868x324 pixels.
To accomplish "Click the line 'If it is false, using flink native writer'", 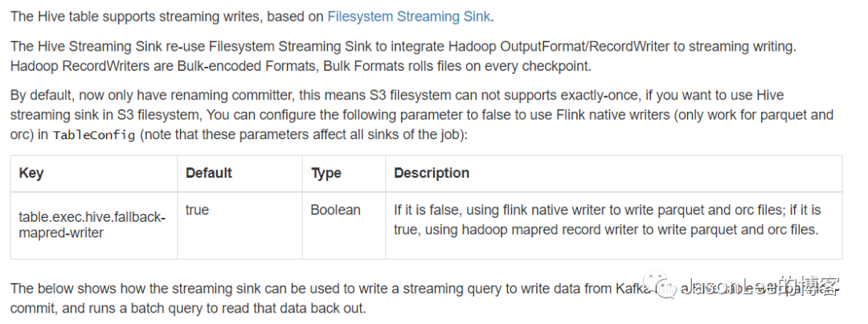I will coord(608,211).
